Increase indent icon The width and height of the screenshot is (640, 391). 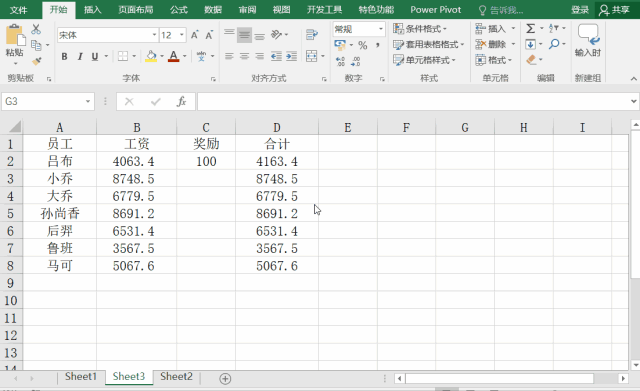click(x=291, y=56)
